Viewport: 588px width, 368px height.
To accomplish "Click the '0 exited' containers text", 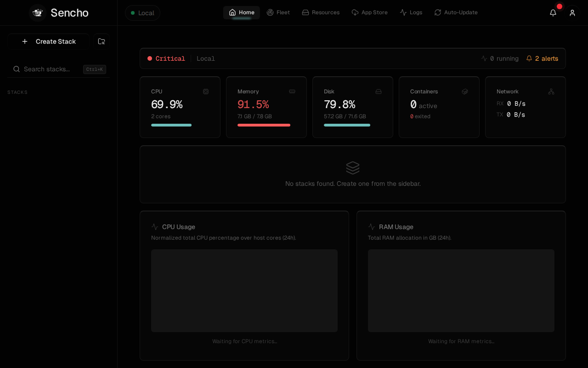I will (420, 116).
